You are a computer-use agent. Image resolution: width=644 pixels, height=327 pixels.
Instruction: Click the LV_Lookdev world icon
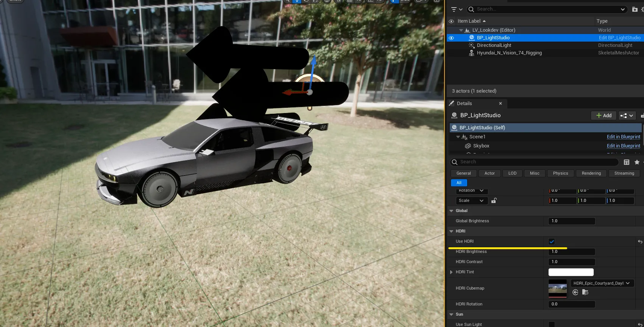click(x=468, y=30)
